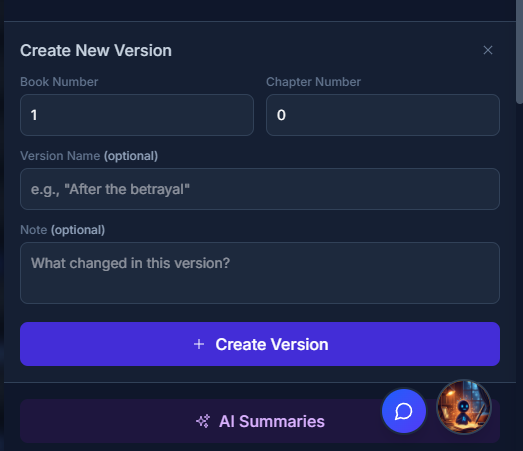Image resolution: width=523 pixels, height=451 pixels.
Task: Open AI Summaries section
Action: [x=260, y=421]
